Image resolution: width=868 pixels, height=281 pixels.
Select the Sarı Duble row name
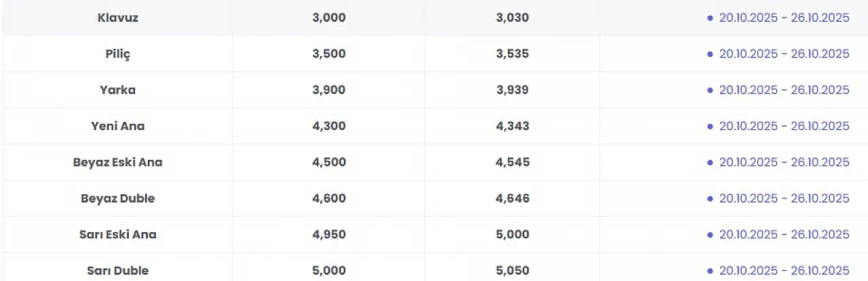point(118,271)
